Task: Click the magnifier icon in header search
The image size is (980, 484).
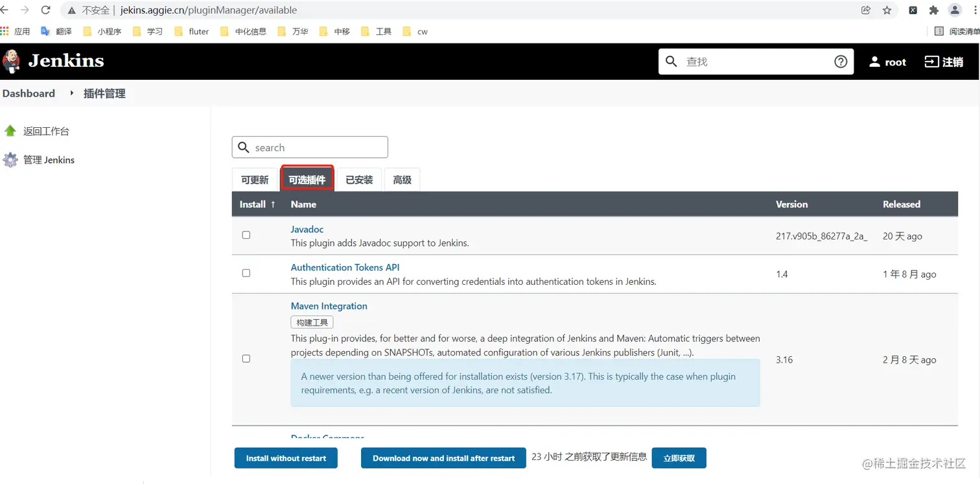Action: click(x=671, y=62)
